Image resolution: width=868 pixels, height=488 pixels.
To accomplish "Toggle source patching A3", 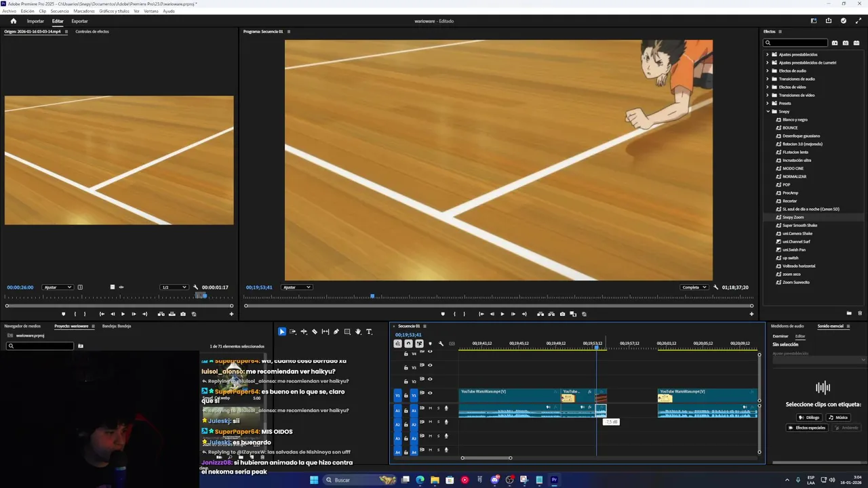I will 398,439.
